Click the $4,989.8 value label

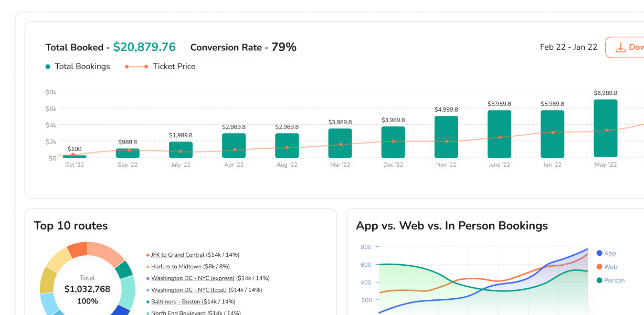coord(446,110)
